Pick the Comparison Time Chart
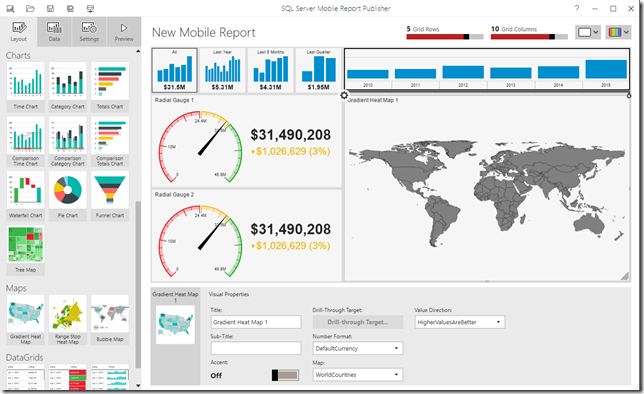The width and height of the screenshot is (644, 394). point(25,142)
